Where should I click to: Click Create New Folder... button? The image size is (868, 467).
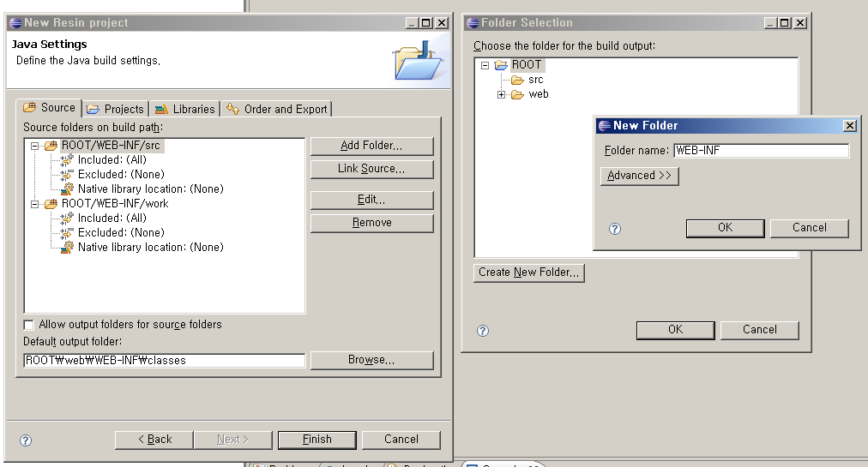click(528, 272)
